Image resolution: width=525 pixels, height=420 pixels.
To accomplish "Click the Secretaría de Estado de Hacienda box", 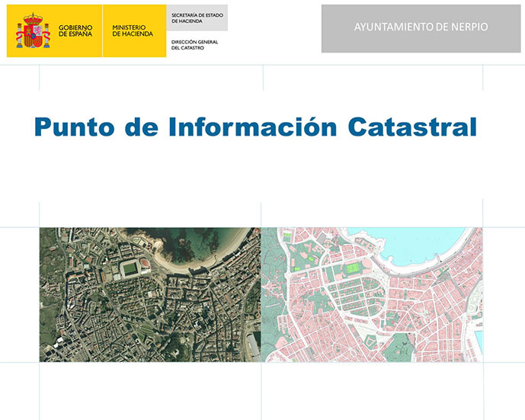I will [x=197, y=18].
